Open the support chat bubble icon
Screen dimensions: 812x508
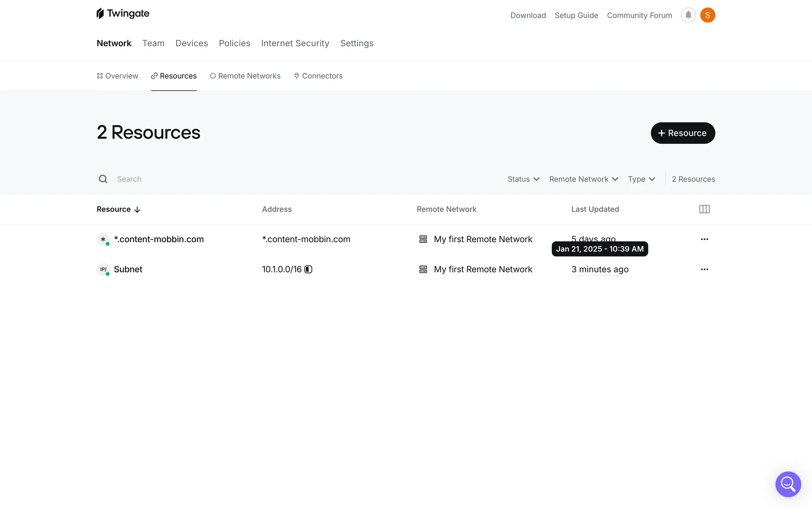[788, 484]
